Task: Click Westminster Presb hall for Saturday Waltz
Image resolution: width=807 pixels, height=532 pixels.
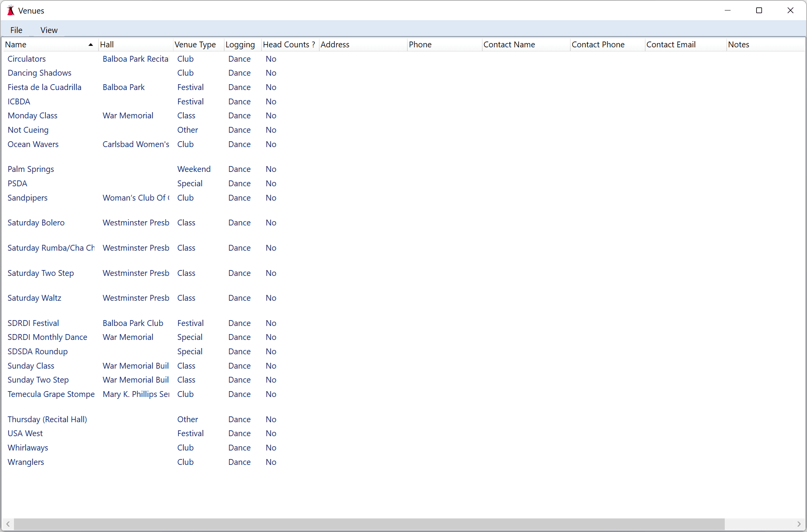Action: [x=136, y=298]
